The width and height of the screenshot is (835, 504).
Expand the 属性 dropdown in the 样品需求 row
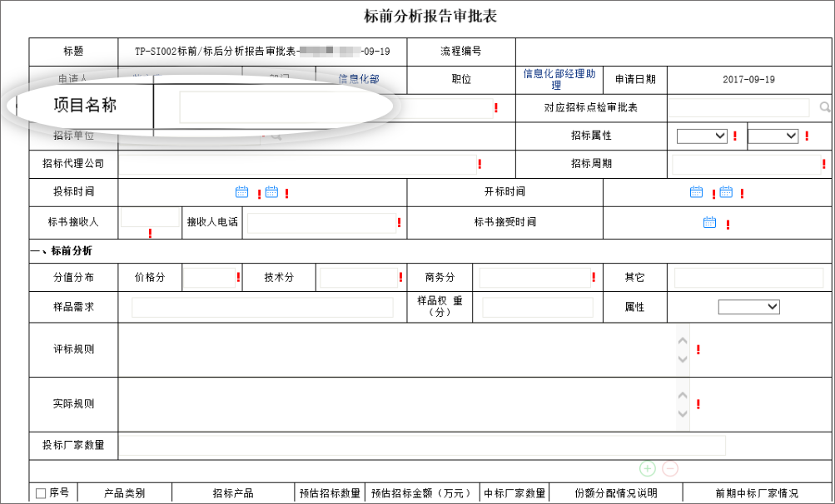(x=748, y=307)
